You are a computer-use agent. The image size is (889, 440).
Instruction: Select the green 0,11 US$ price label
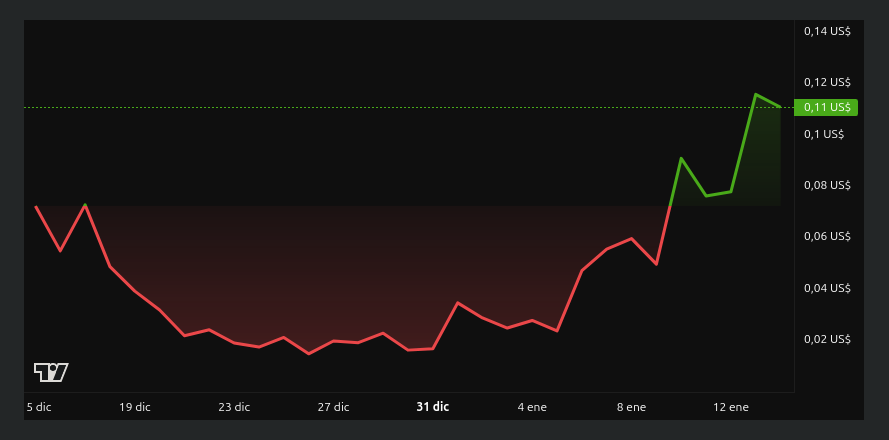coord(826,107)
